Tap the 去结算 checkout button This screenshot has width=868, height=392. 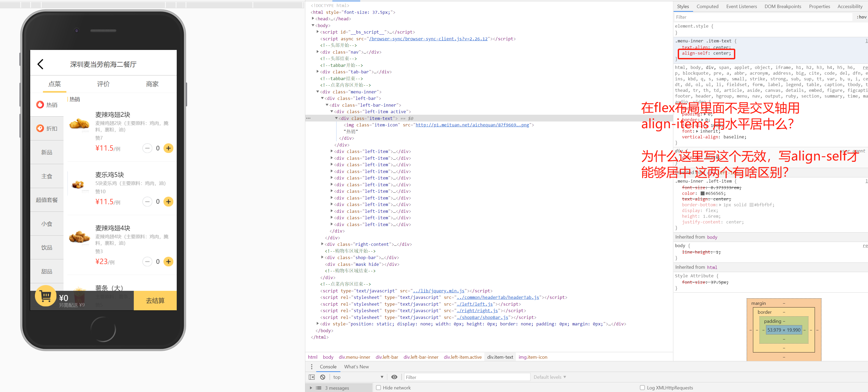(x=155, y=300)
